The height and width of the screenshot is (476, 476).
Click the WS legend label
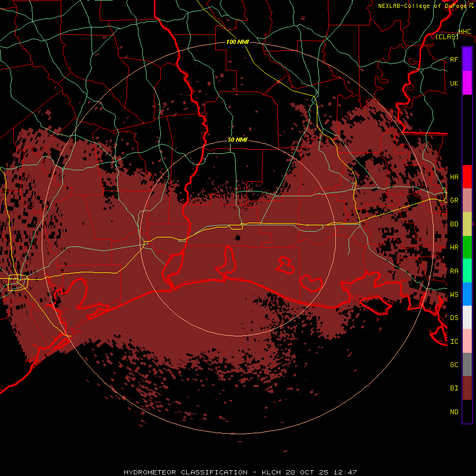pyautogui.click(x=454, y=295)
